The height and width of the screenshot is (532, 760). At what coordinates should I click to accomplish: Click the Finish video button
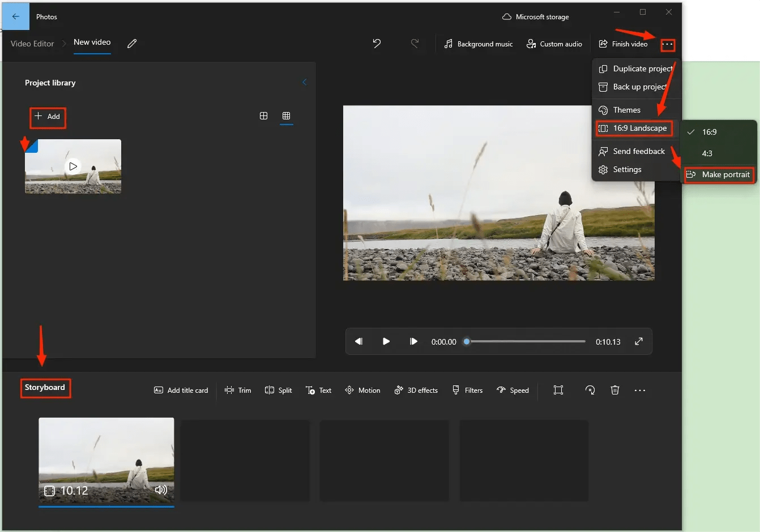click(x=623, y=44)
